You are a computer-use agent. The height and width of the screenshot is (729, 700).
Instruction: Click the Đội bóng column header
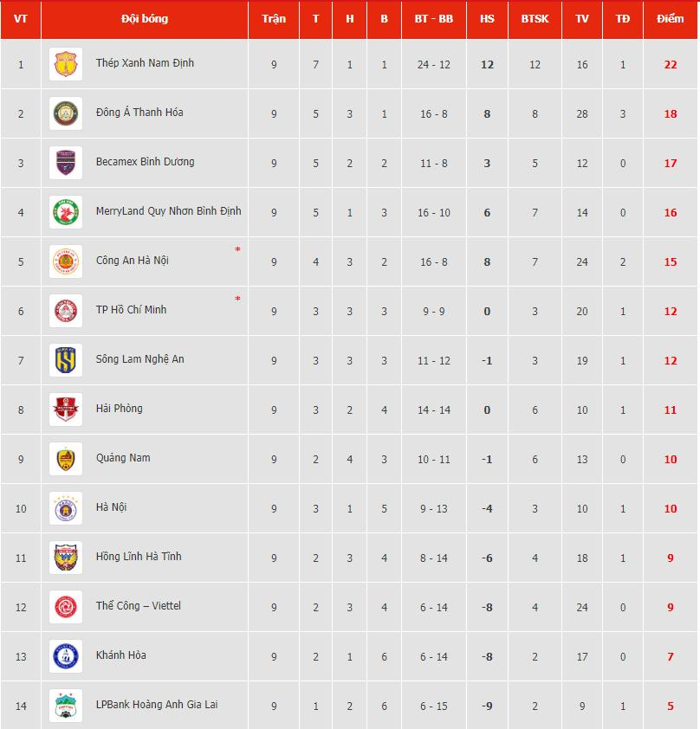(145, 19)
